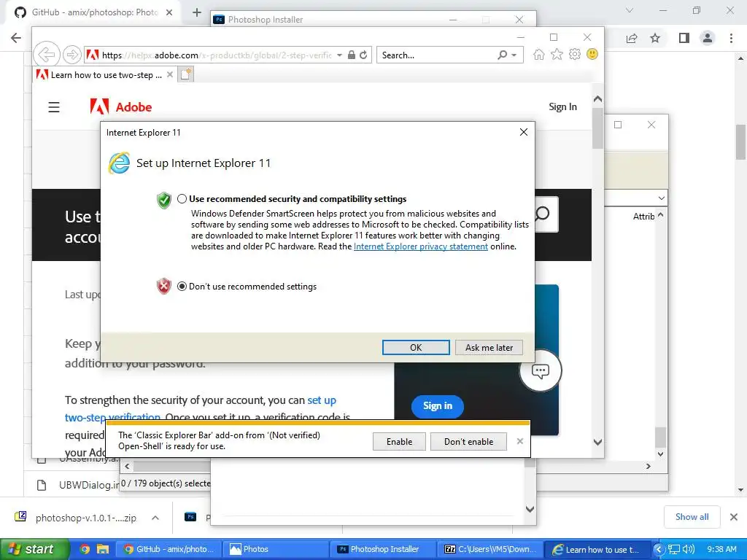The width and height of the screenshot is (747, 560).
Task: Click the Internet Explorer back arrow
Action: pyautogui.click(x=46, y=55)
